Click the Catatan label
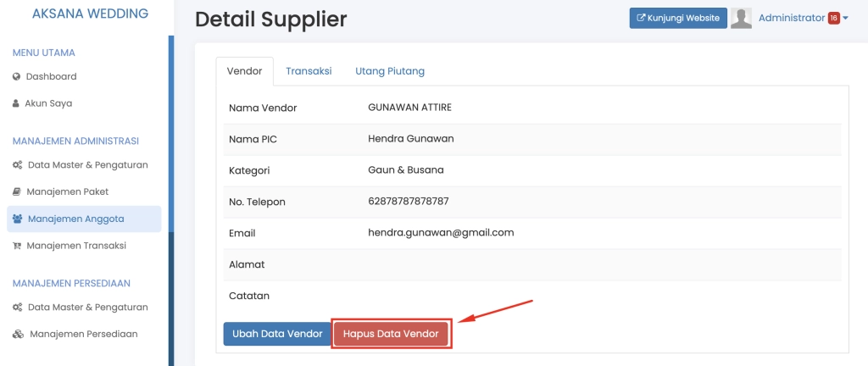The width and height of the screenshot is (868, 366). 249,296
